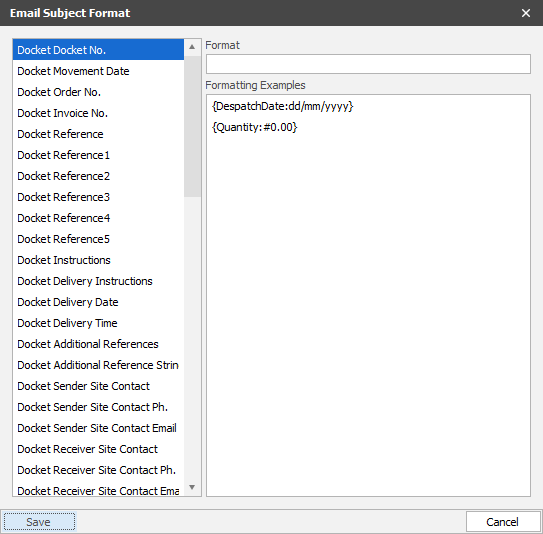Click the Cancel button
543x534 pixels.
point(503,522)
